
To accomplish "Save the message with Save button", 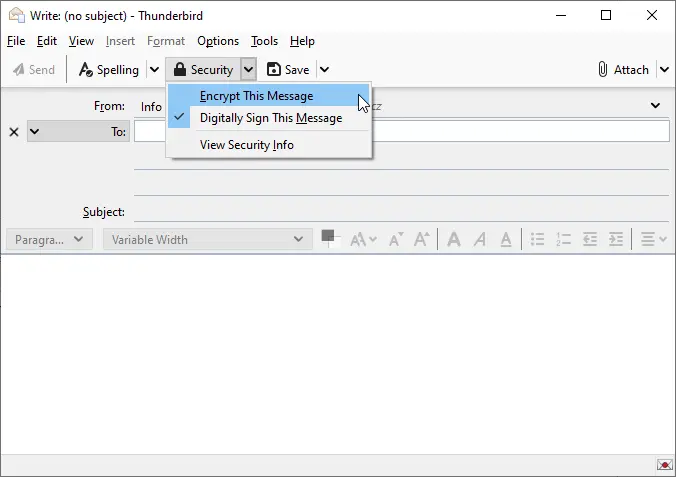I will [288, 69].
